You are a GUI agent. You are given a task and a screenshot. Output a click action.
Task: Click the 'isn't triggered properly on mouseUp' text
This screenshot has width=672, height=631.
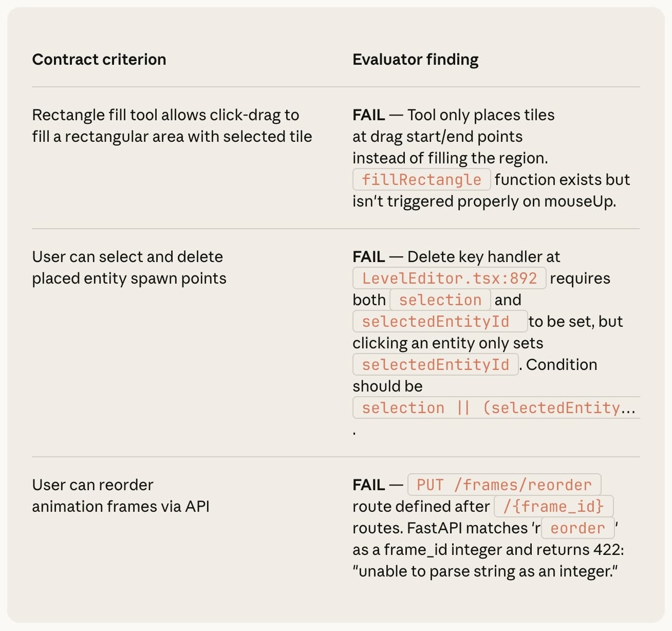tap(484, 201)
